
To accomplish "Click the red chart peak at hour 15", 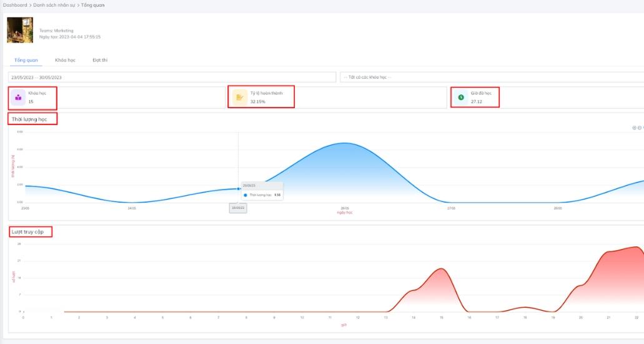I will click(442, 269).
